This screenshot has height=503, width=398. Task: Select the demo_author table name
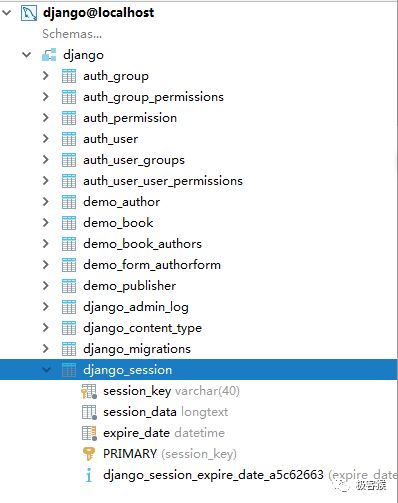(122, 202)
